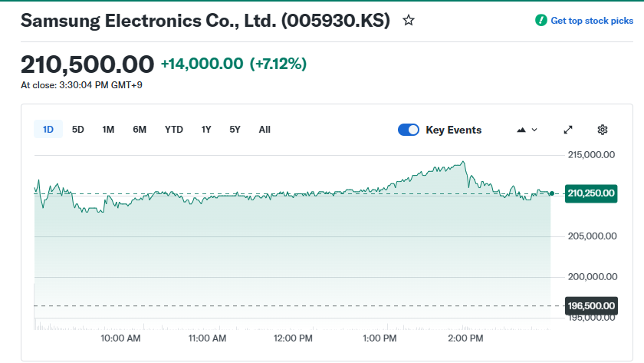Switch to the 5D range
The image size is (644, 363).
click(x=78, y=130)
